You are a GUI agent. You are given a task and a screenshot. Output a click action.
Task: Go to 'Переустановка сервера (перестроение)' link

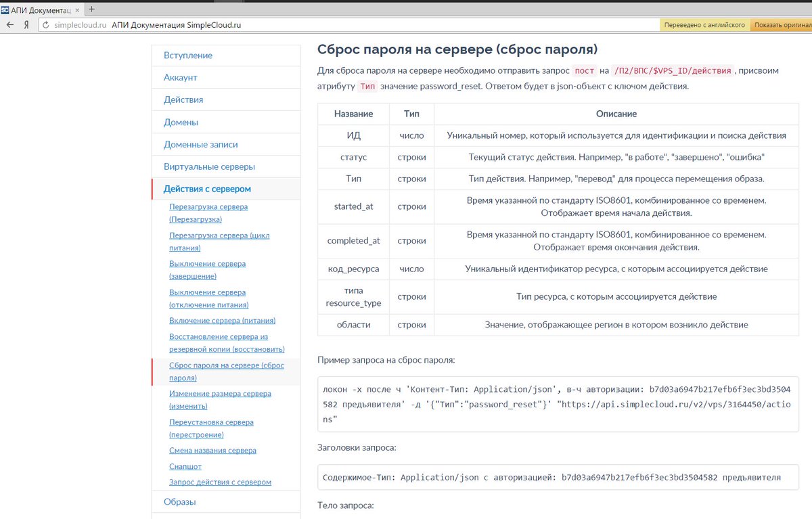click(211, 428)
